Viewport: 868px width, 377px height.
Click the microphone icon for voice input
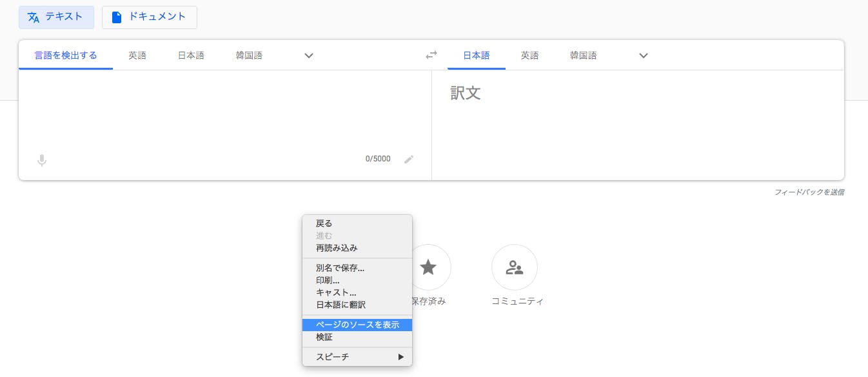coord(41,160)
